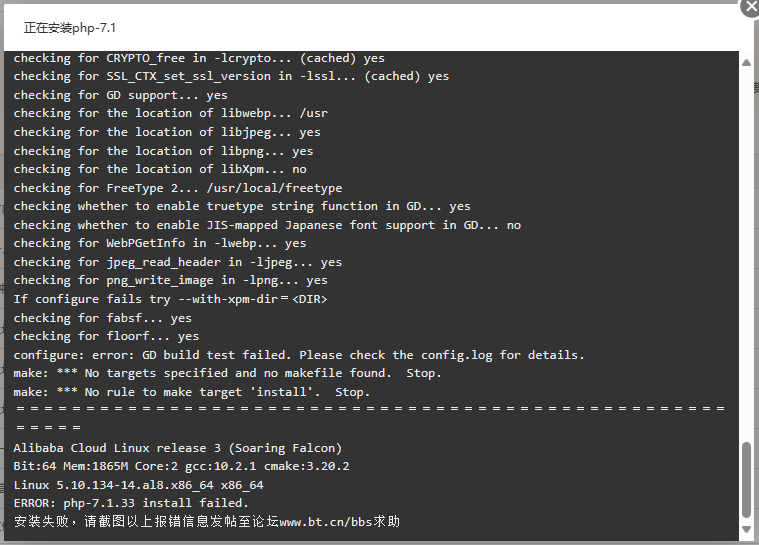Click the --with-xpm-dir configure hint line
This screenshot has height=545, width=759.
point(170,299)
